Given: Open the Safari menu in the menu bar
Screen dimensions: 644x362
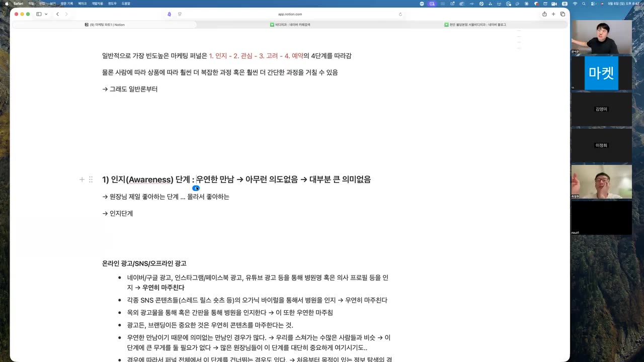Looking at the screenshot, I should [18, 3].
